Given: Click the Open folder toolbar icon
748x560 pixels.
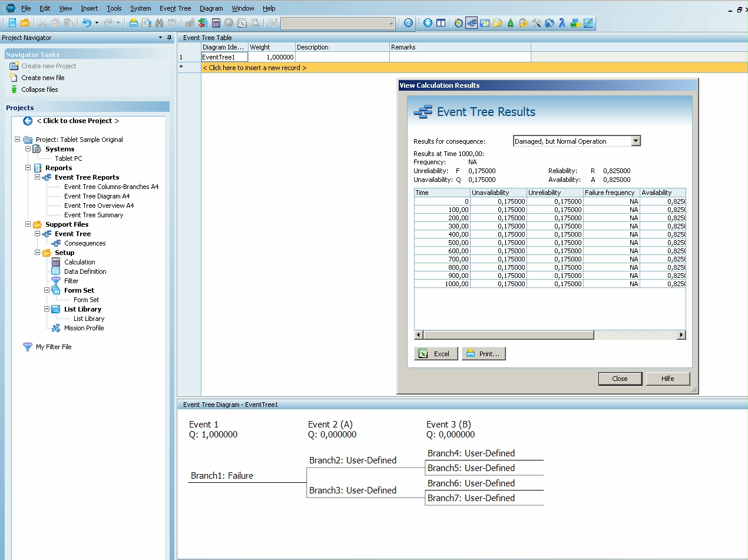Looking at the screenshot, I should (x=25, y=23).
